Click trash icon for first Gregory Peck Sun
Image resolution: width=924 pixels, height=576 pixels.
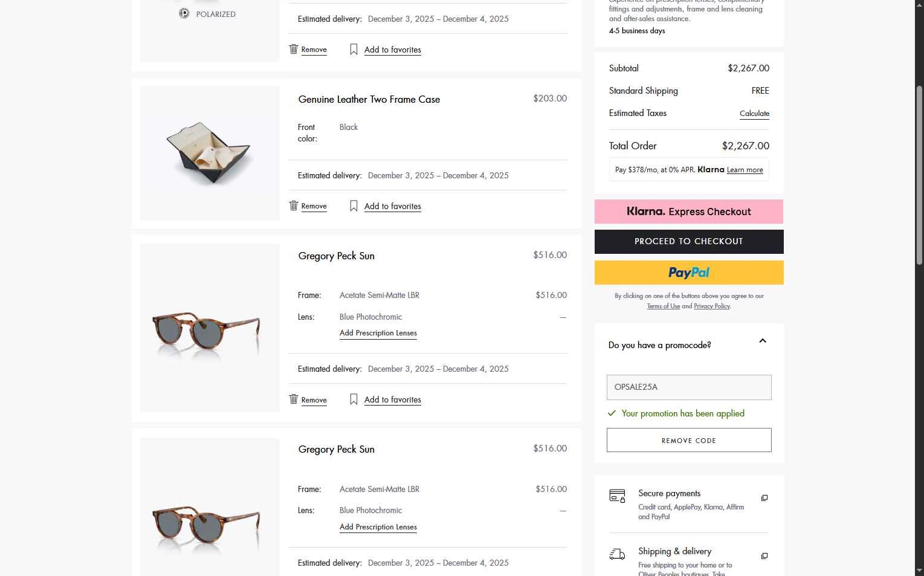click(294, 399)
